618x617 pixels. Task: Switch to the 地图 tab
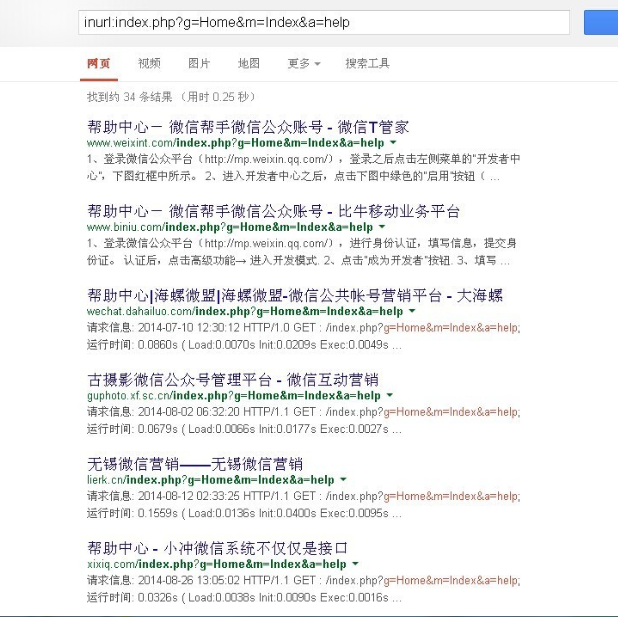pyautogui.click(x=249, y=63)
